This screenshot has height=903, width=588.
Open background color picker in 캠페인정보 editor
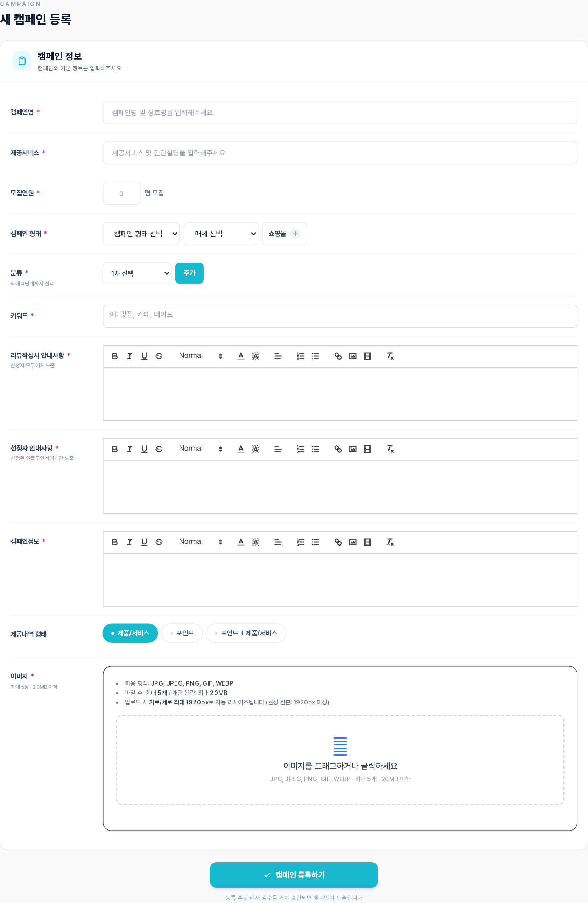coord(256,542)
